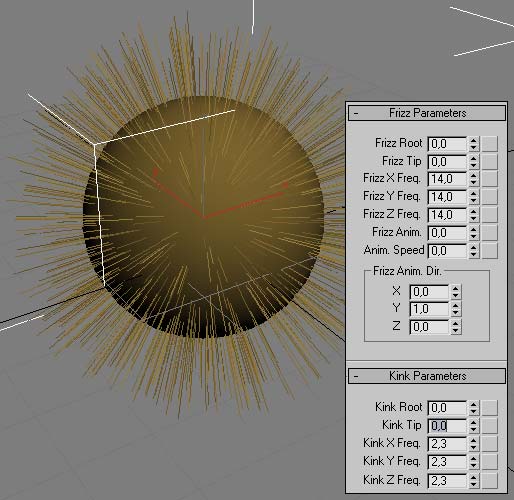Image resolution: width=514 pixels, height=500 pixels.
Task: Click map button beside Frizz Root
Action: (x=490, y=144)
